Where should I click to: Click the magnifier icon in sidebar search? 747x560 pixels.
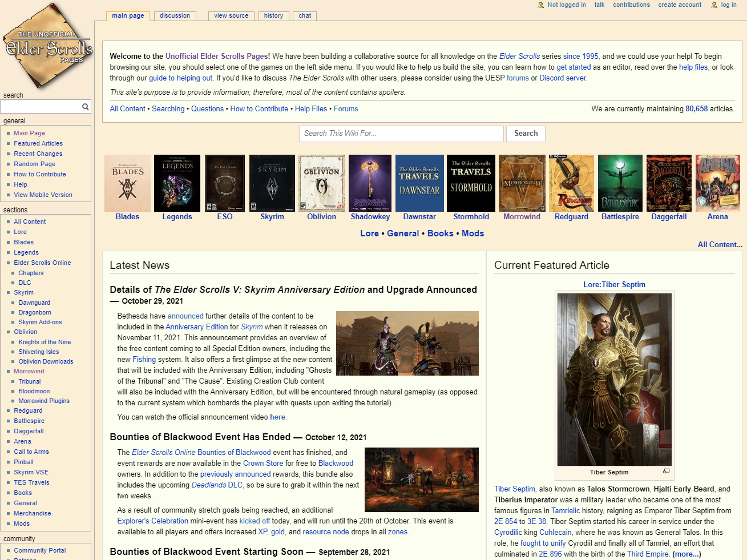(x=85, y=107)
